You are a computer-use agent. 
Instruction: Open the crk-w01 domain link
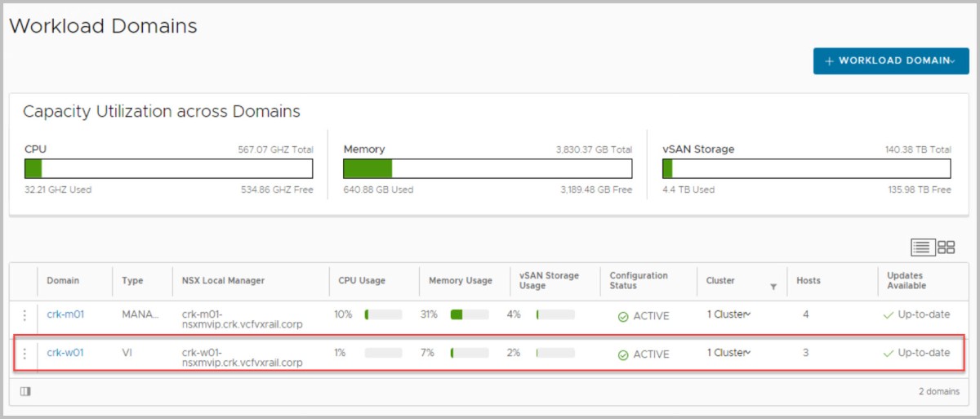(x=65, y=353)
